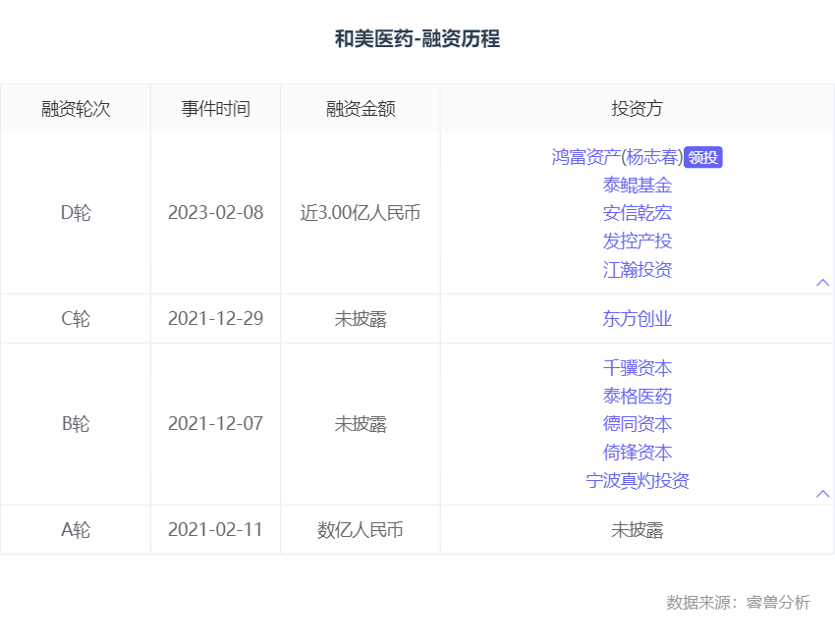Click 未披露 investor in A轮 row
Viewport: 835px width, 644px height.
click(637, 530)
